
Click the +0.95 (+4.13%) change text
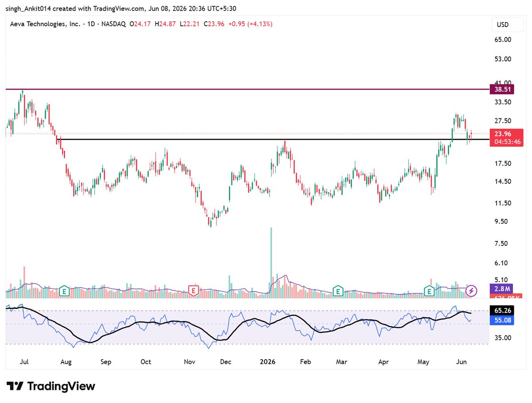click(x=250, y=24)
